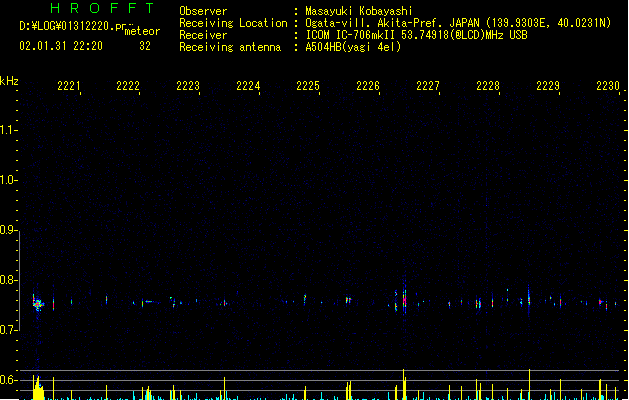The image size is (629, 400).
Task: Click the 0.9 frequency axis label
Action: point(8,230)
